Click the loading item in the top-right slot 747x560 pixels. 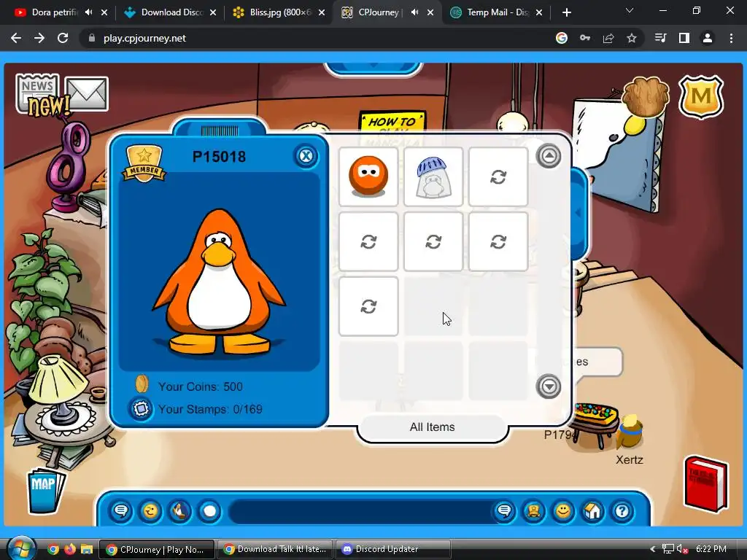498,176
